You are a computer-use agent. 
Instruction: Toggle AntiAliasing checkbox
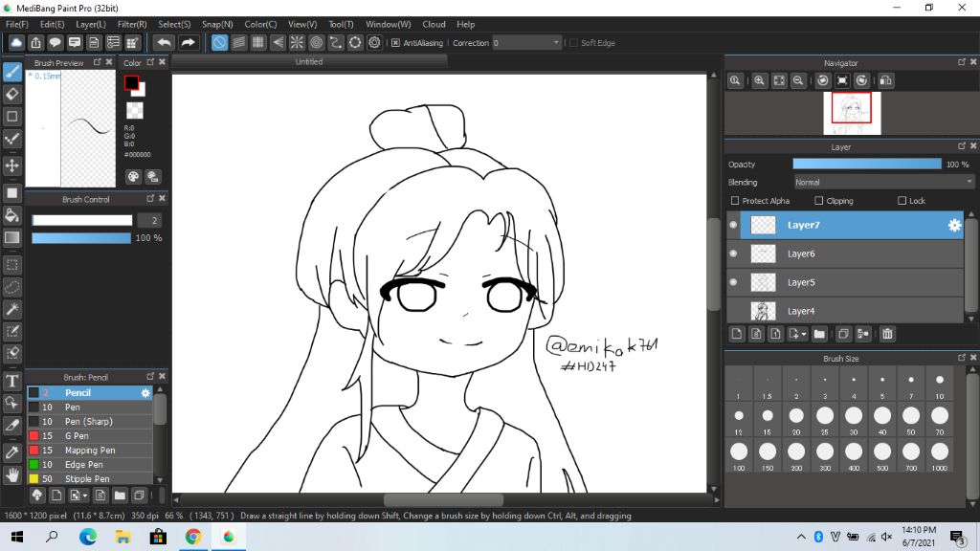395,43
